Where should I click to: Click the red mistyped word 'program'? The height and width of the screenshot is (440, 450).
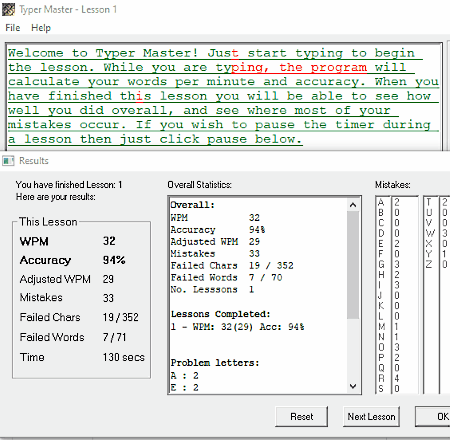click(339, 67)
